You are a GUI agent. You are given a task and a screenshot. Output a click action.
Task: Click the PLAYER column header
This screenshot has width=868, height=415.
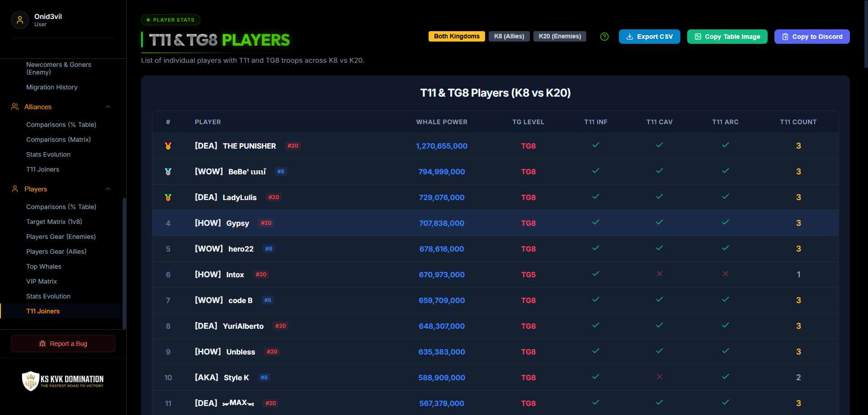208,122
